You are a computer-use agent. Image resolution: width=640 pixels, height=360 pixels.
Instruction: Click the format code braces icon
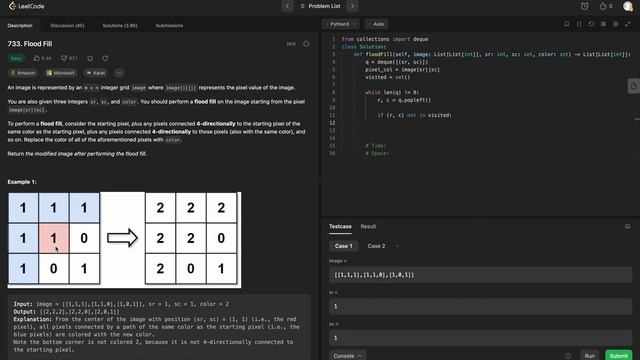579,24
